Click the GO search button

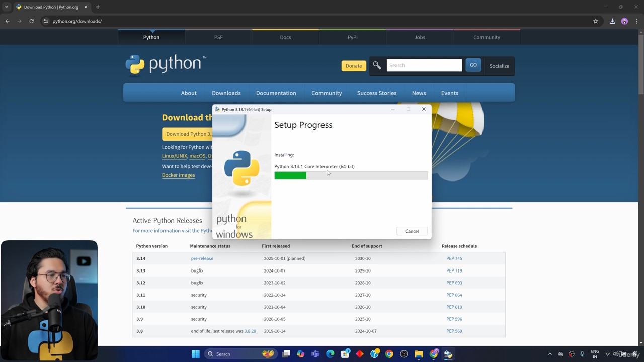tap(473, 65)
